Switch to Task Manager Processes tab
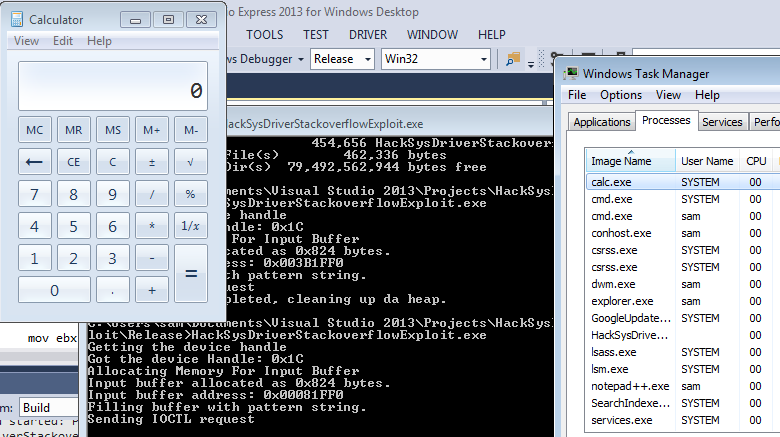 tap(666, 120)
